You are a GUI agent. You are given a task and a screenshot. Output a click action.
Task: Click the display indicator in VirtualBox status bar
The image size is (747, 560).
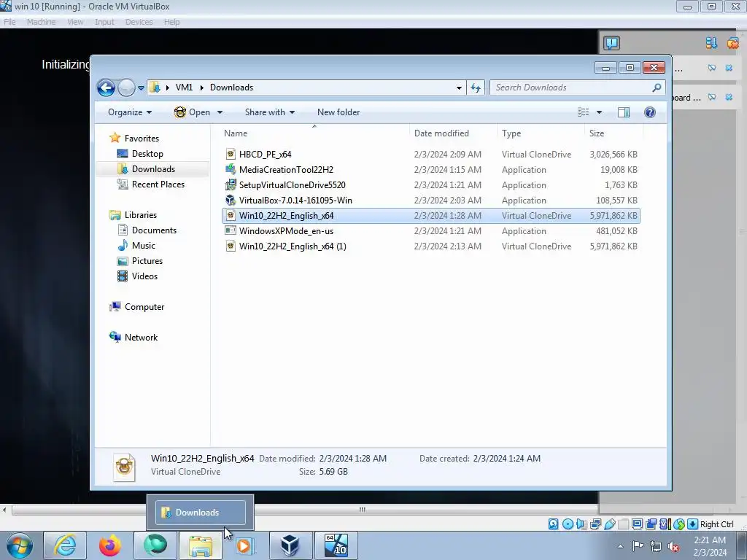637,524
